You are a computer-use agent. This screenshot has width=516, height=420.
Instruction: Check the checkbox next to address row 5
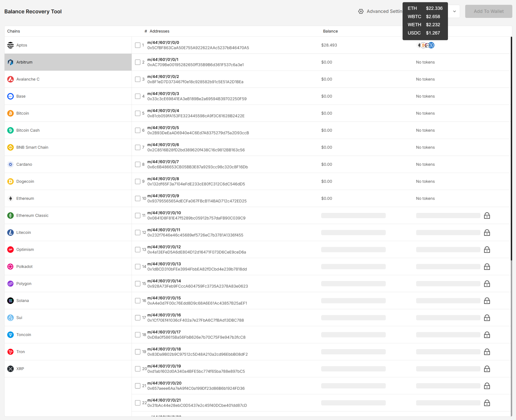pos(138,113)
